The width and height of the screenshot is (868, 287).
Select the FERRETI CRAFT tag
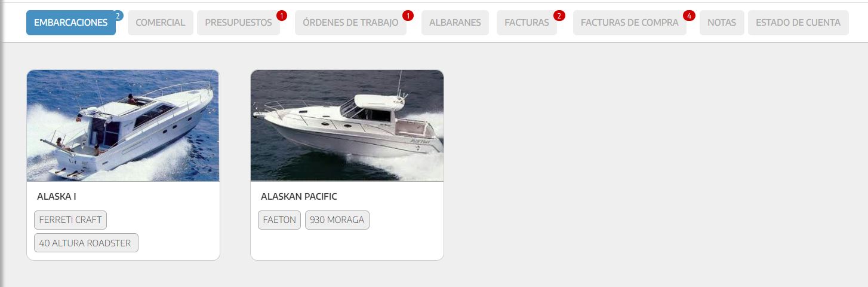tap(70, 220)
